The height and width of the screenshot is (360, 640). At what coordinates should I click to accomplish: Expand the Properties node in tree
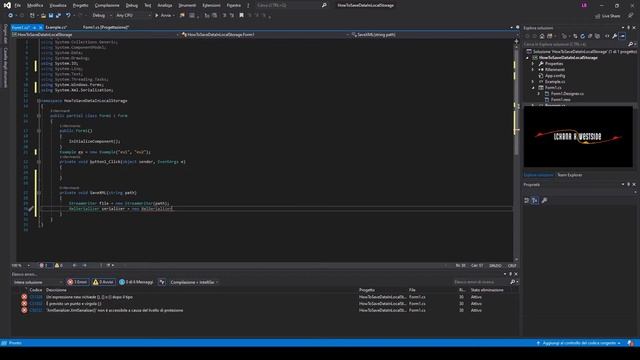pos(533,64)
